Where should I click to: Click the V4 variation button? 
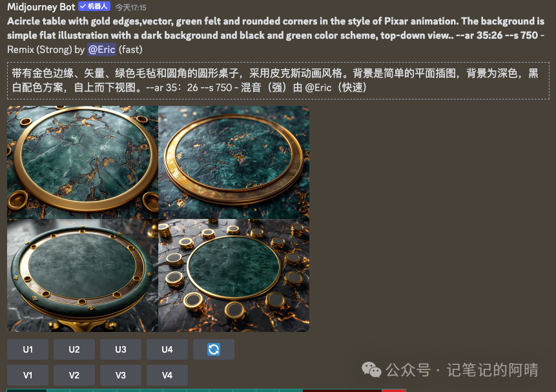tap(167, 375)
